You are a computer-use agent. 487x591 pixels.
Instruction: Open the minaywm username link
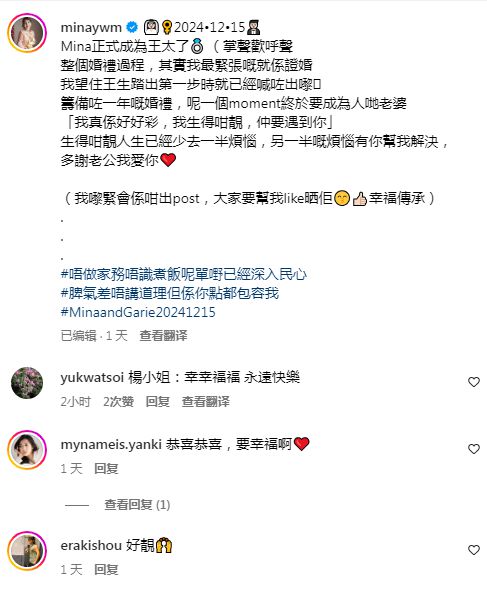pyautogui.click(x=91, y=28)
